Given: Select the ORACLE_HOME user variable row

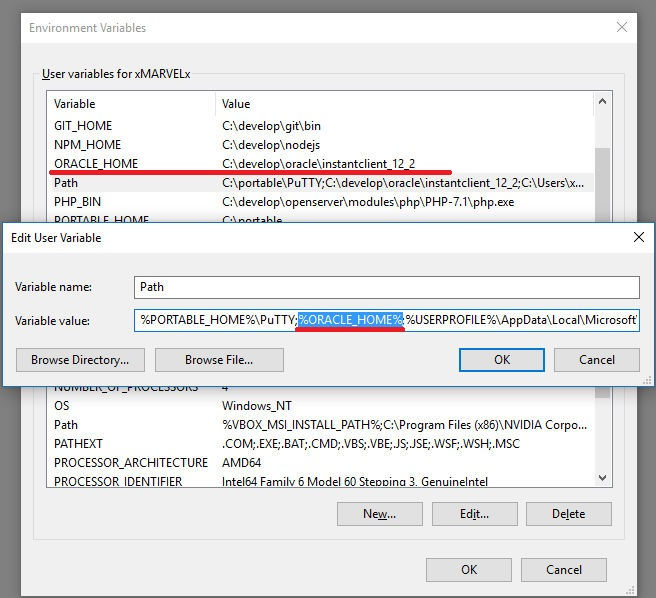Looking at the screenshot, I should tap(96, 164).
